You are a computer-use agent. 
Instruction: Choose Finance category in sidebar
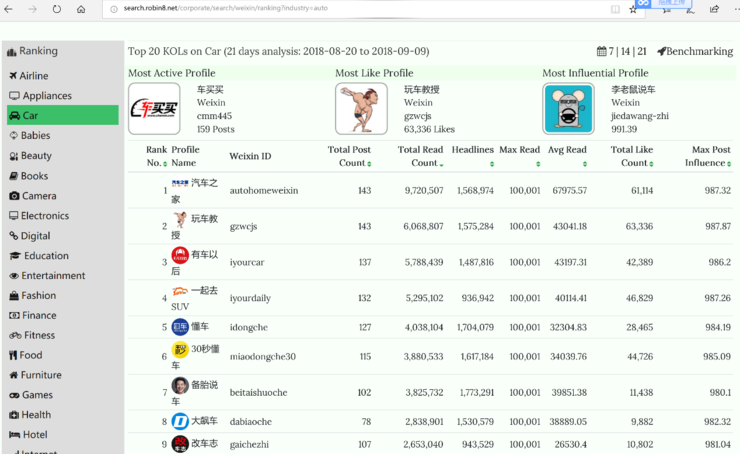(33, 315)
